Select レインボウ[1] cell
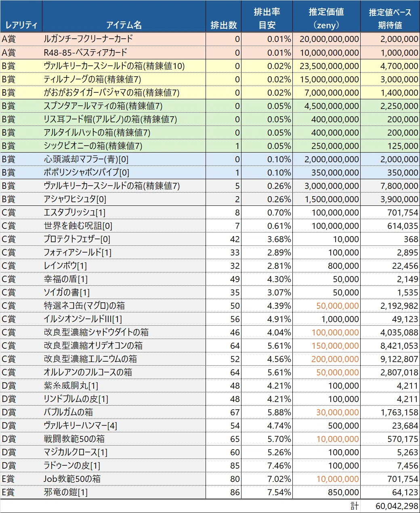This screenshot has height=513, width=420. (x=124, y=266)
